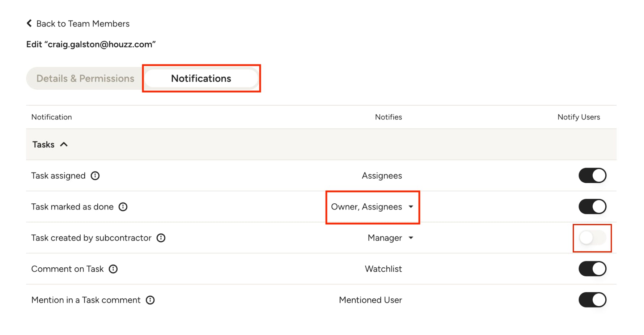This screenshot has height=335, width=644.
Task: Select the Notifications tab
Action: 201,79
